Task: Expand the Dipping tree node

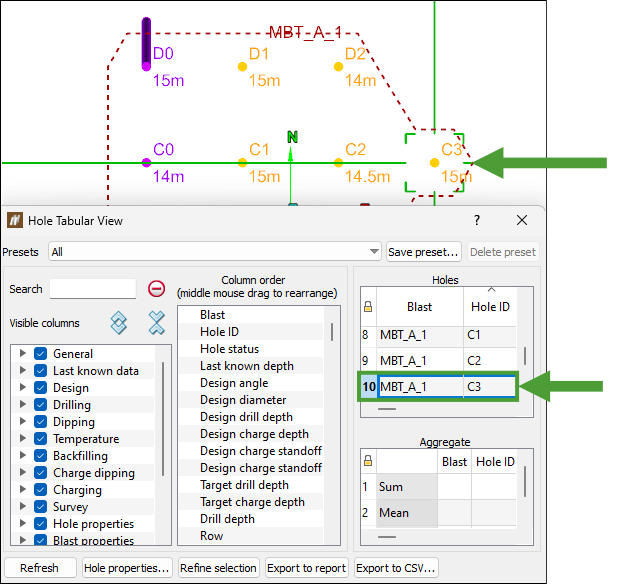Action: click(23, 421)
